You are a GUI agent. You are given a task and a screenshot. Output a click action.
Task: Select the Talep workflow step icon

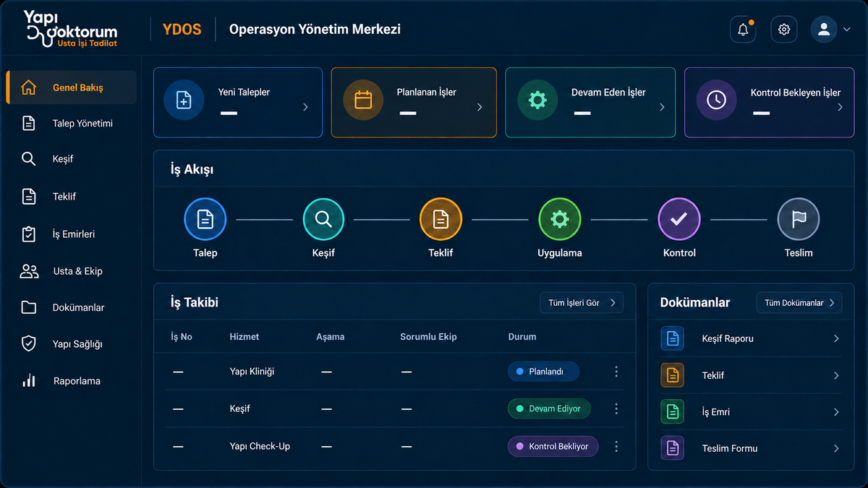point(205,219)
